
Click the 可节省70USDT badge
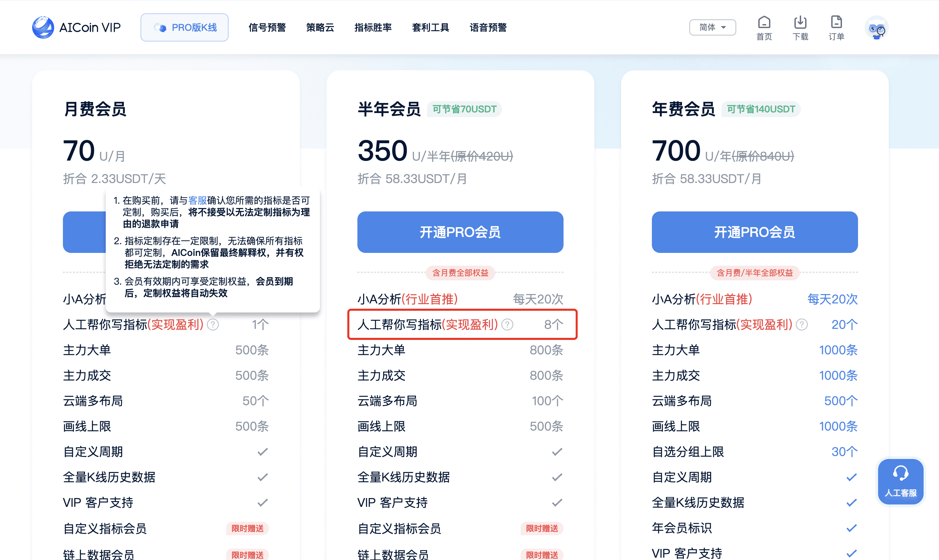click(464, 109)
